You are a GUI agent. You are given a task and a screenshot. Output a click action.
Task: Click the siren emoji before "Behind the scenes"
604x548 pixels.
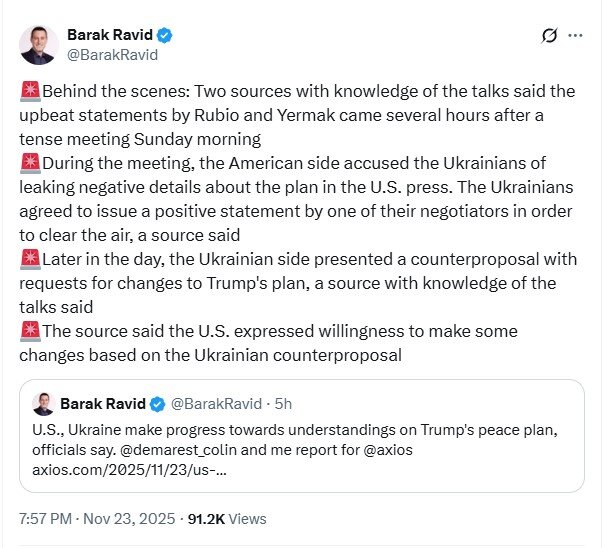(29, 92)
